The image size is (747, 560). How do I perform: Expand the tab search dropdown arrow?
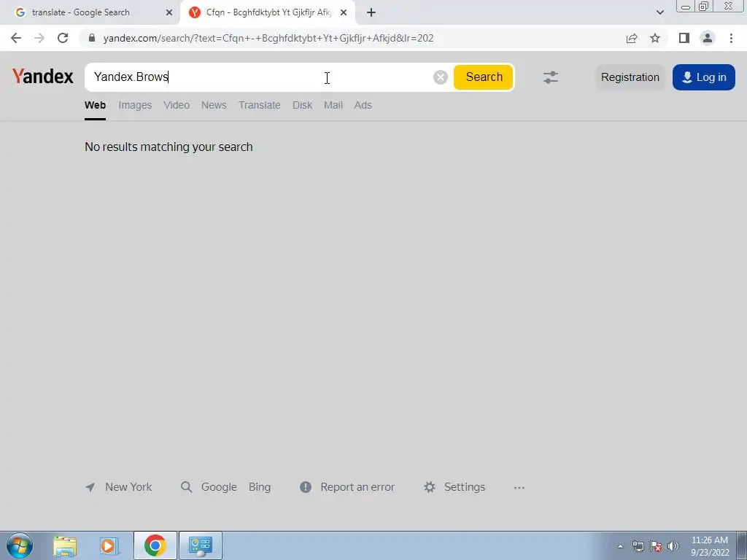659,12
